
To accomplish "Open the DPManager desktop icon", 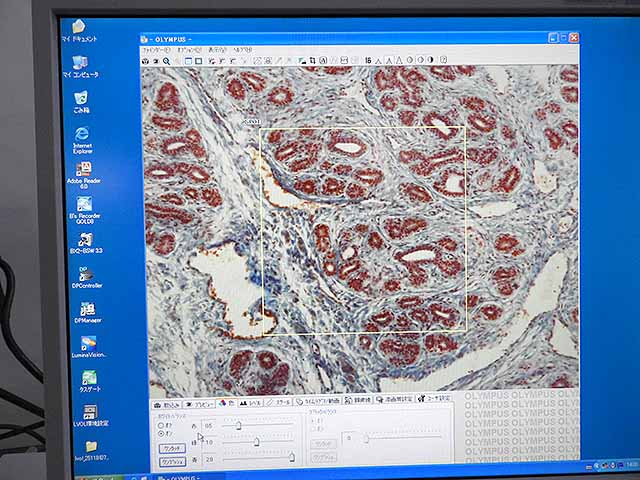I will click(x=88, y=313).
